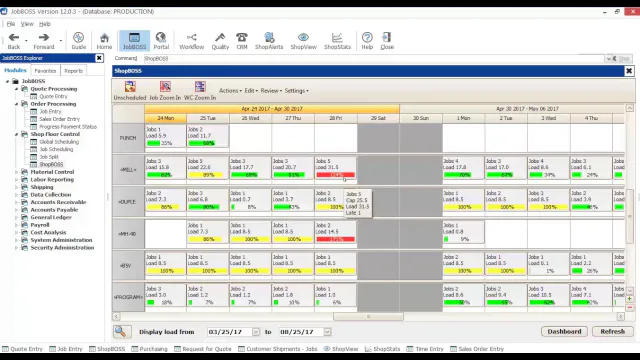
Task: Click the horizontal schedule scrollbar thumb
Action: pyautogui.click(x=368, y=316)
